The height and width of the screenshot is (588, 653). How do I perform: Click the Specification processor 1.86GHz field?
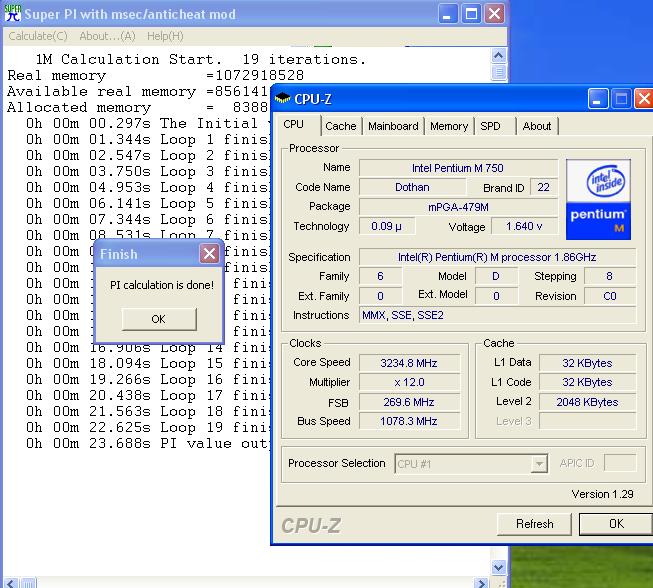coord(497,257)
